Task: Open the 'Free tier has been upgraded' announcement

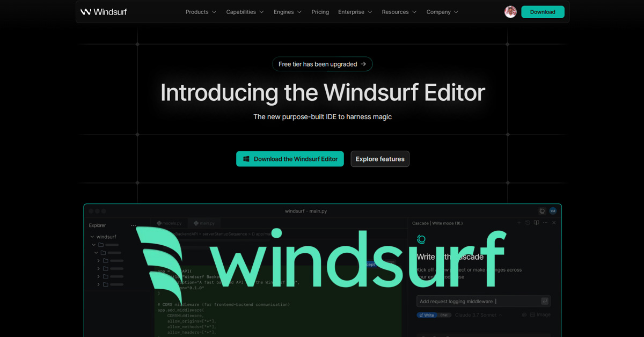Action: tap(322, 64)
